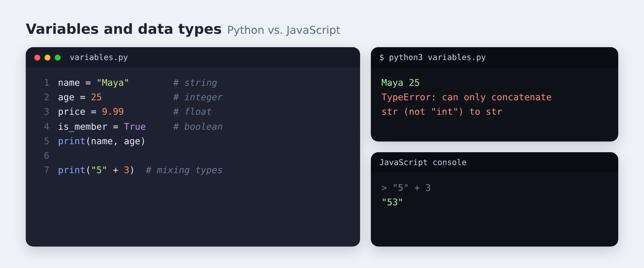Image resolution: width=644 pixels, height=268 pixels.
Task: Click line number 6 in the gutter
Action: pyautogui.click(x=47, y=155)
